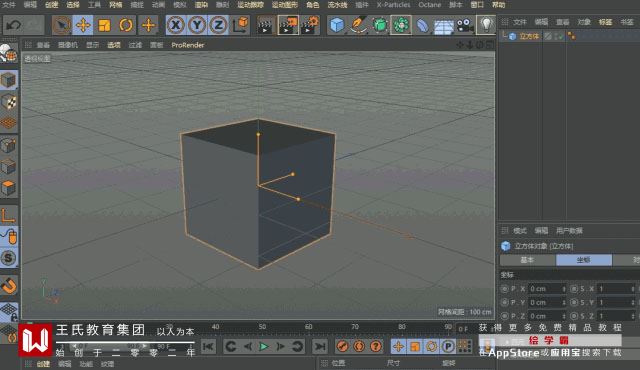Image resolution: width=640 pixels, height=370 pixels.
Task: Click the S.Y stepper arrows
Action: [633, 302]
